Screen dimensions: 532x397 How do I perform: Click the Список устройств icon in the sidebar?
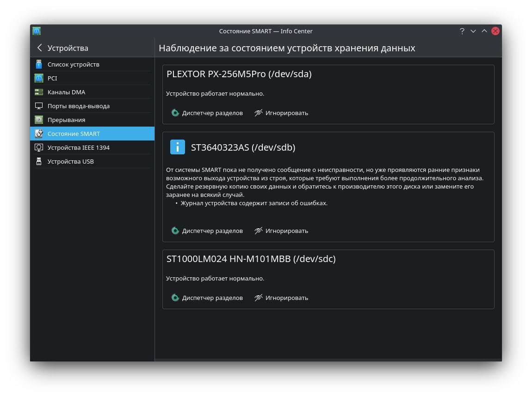pos(39,64)
